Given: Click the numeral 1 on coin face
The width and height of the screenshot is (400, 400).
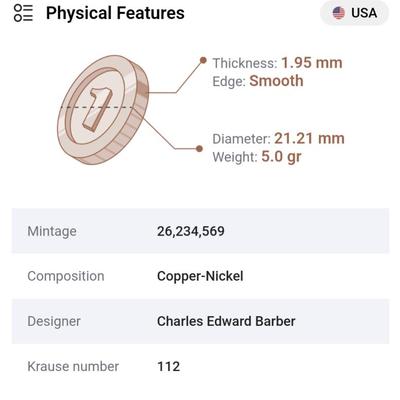Looking at the screenshot, I should coord(97,109).
